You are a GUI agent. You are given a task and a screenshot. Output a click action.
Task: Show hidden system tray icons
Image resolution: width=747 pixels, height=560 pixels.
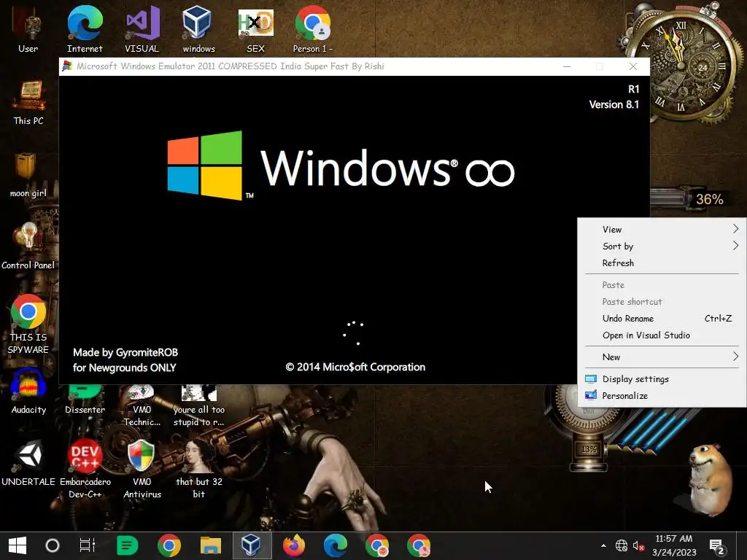point(603,545)
